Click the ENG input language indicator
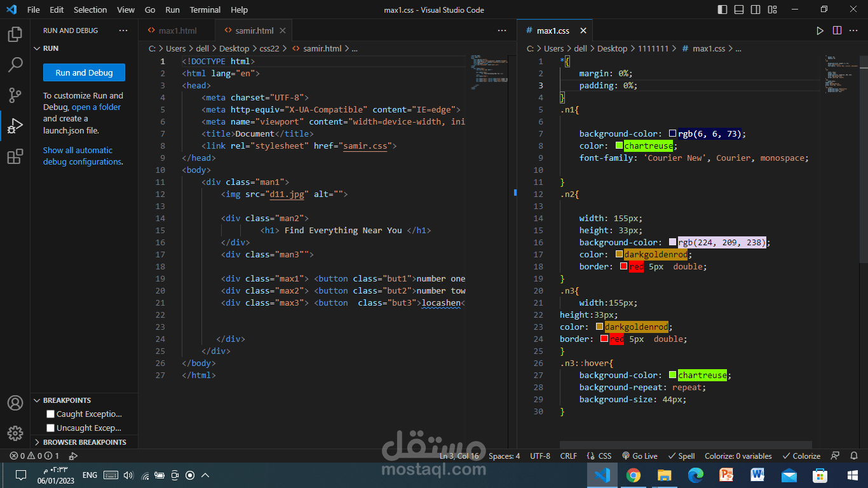 pos(90,475)
